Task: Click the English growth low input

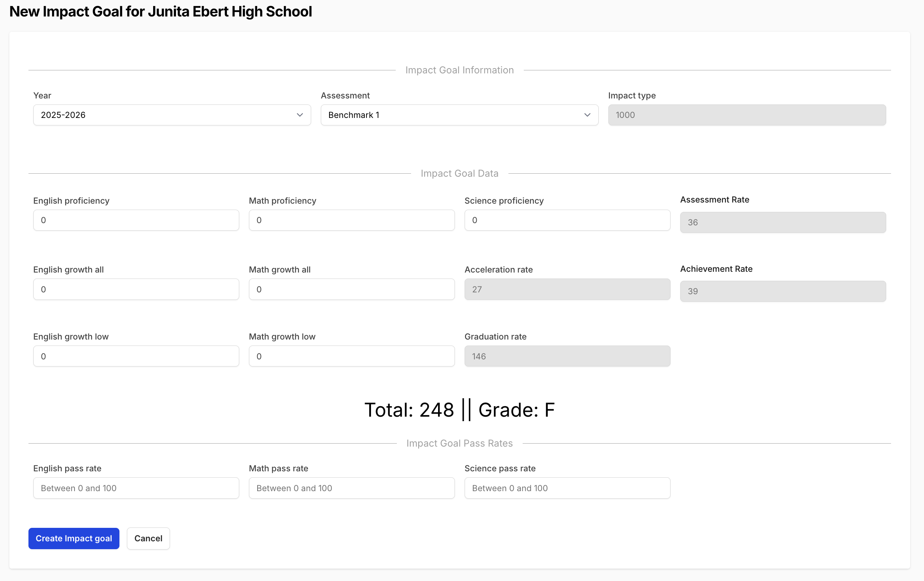Action: (136, 356)
